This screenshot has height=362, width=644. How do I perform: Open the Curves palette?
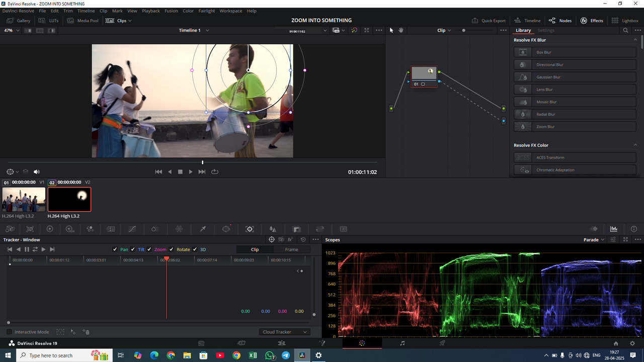tap(132, 229)
